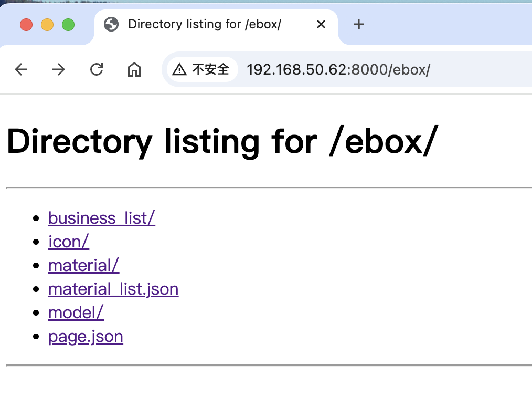Minimize the window with yellow button
The height and width of the screenshot is (396, 532).
[x=47, y=25]
